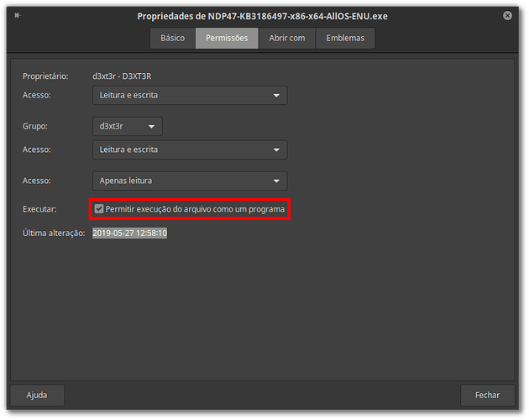Click the 'Executar:' label
This screenshot has height=420, width=529.
(x=39, y=208)
